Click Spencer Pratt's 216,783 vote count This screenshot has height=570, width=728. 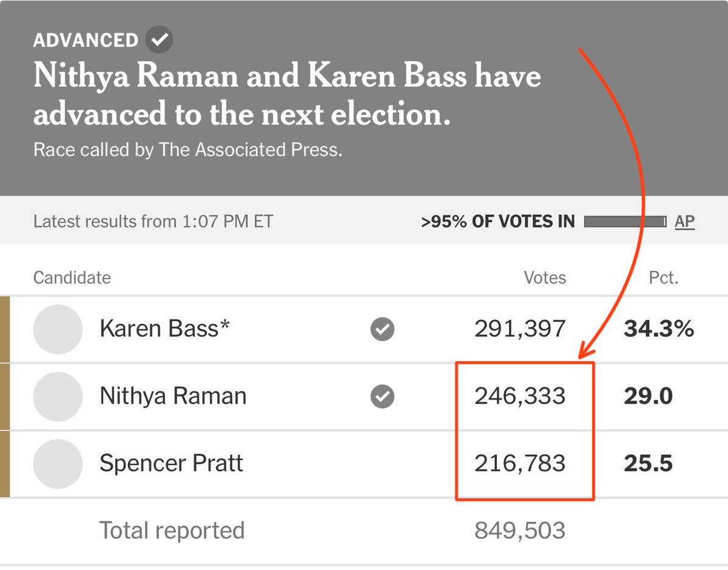click(520, 464)
